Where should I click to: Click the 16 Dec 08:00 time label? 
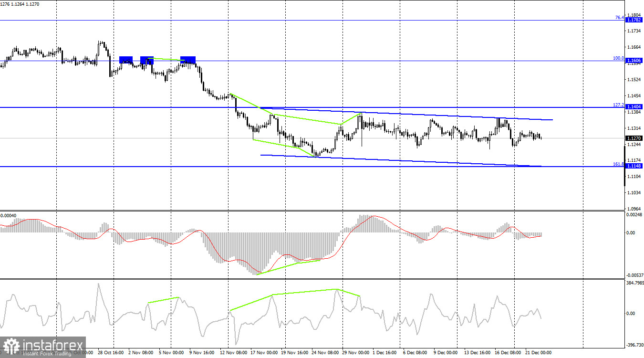508,353
